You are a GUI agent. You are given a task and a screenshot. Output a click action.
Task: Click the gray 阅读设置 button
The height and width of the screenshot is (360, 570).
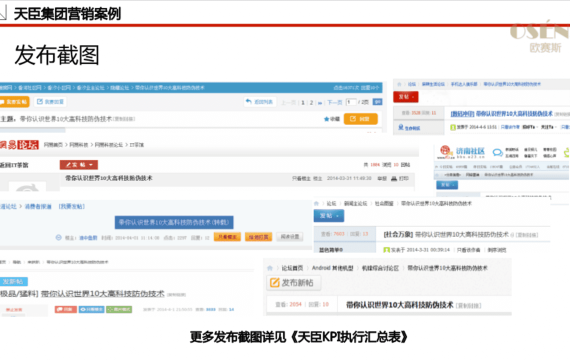pos(290,237)
